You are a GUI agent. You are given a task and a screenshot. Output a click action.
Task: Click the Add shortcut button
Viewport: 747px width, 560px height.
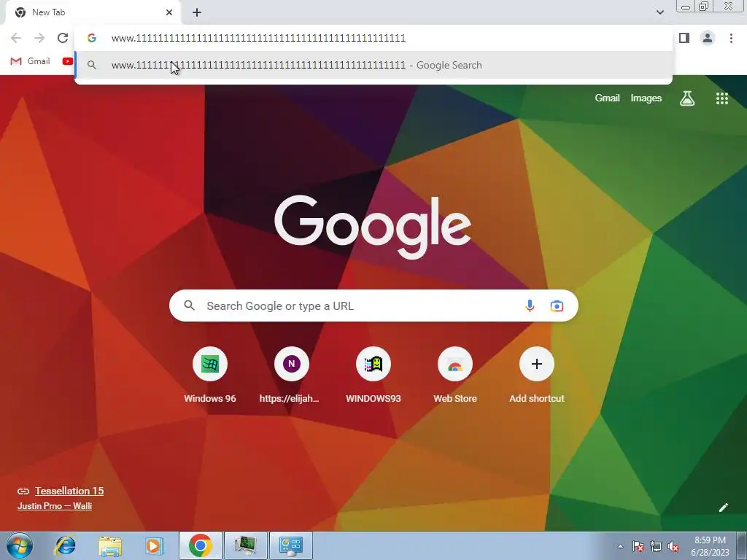[536, 376]
